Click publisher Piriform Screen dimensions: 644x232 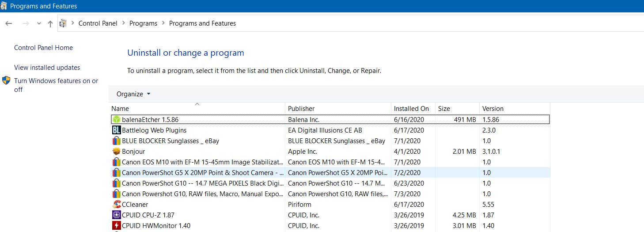point(299,204)
